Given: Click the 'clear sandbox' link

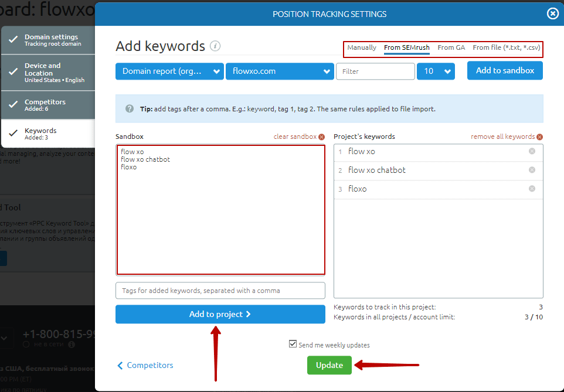Looking at the screenshot, I should (x=295, y=137).
